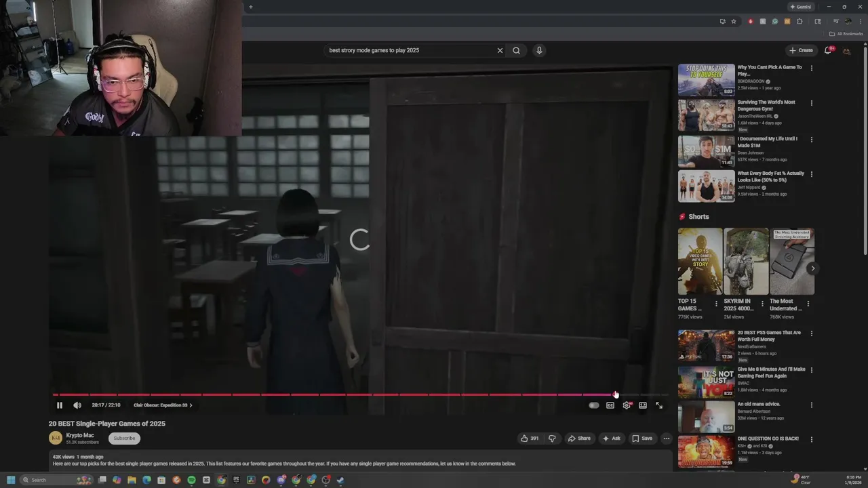Subscribe to Krypto Mac
868x488 pixels.
pos(124,439)
